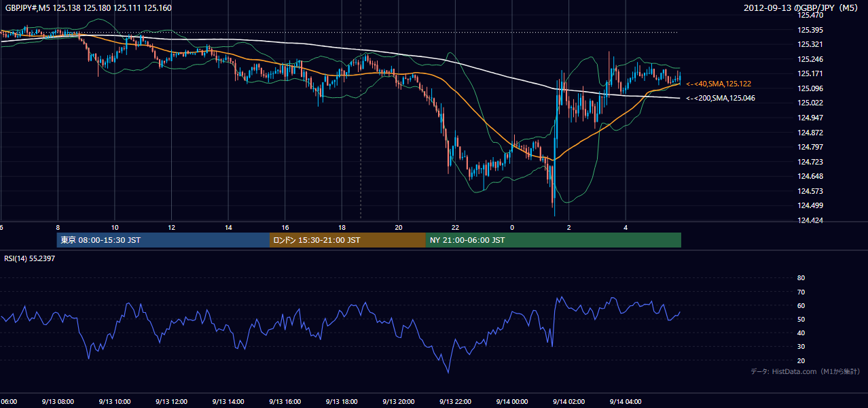Click the 125.171 price axis label
The width and height of the screenshot is (868, 408).
coord(811,73)
